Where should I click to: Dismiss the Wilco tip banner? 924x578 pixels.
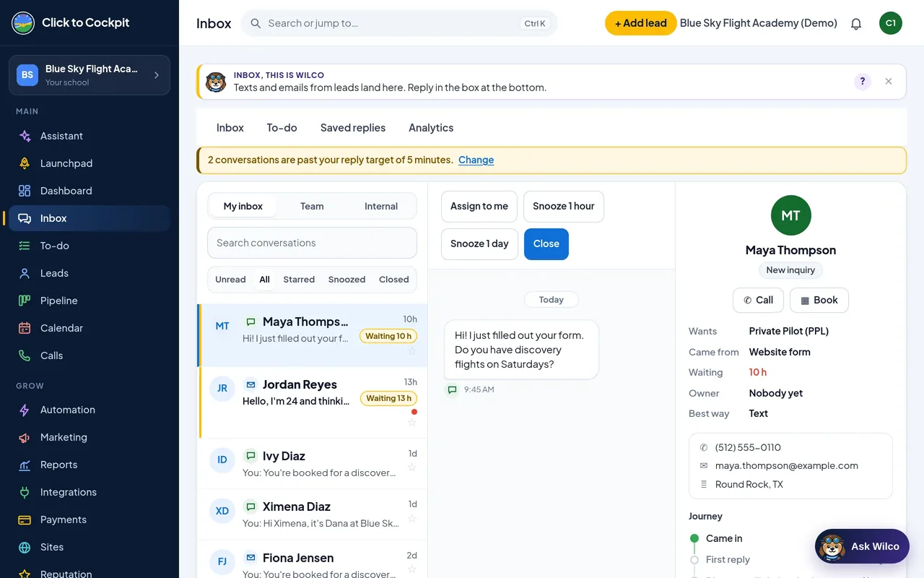(x=889, y=82)
